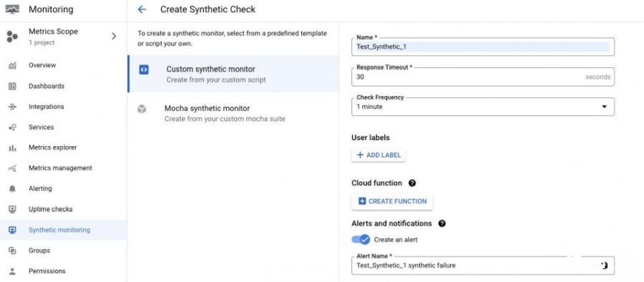
Task: Expand the Metrics Scope chevron
Action: pos(114,37)
